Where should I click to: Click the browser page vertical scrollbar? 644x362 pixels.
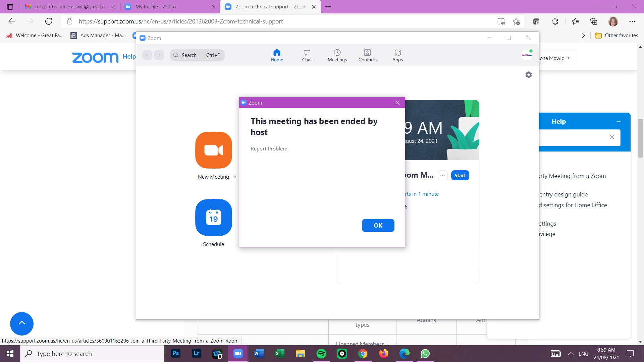640,137
